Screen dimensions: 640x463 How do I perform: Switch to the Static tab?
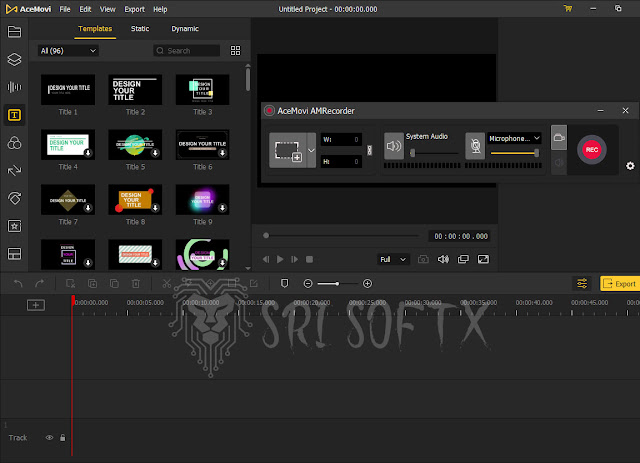coord(140,29)
